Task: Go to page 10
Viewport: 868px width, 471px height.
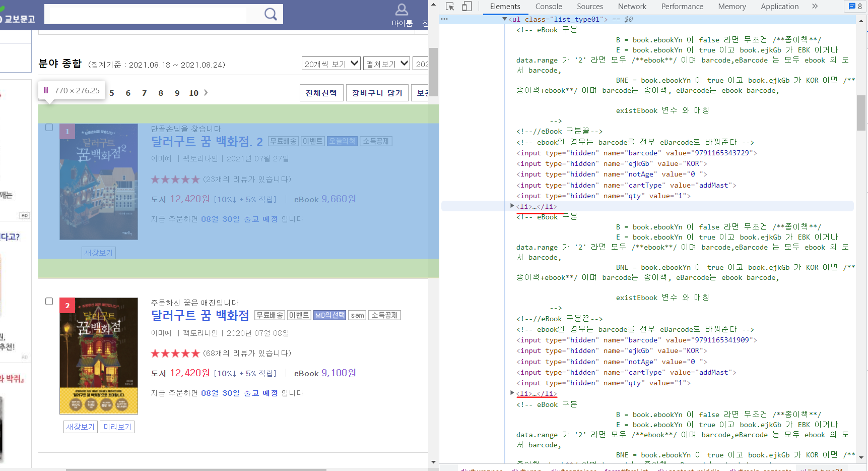Action: pos(193,93)
